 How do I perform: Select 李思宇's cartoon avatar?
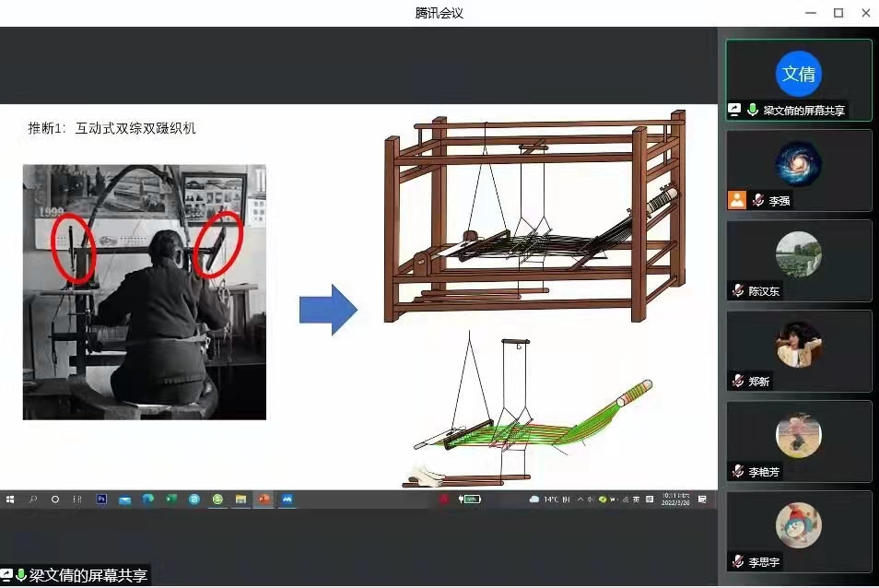pos(798,525)
